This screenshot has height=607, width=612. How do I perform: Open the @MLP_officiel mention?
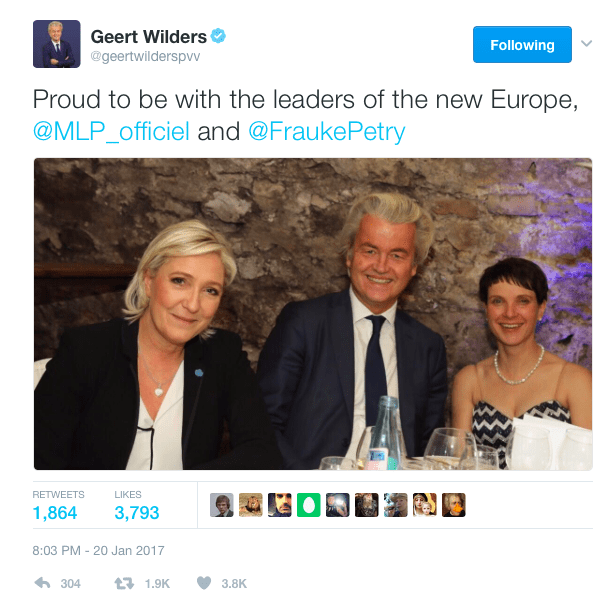click(x=112, y=131)
